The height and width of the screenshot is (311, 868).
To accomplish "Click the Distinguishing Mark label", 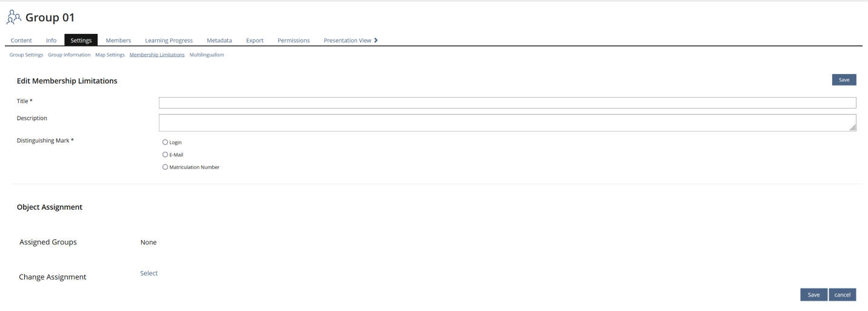I will coord(45,141).
